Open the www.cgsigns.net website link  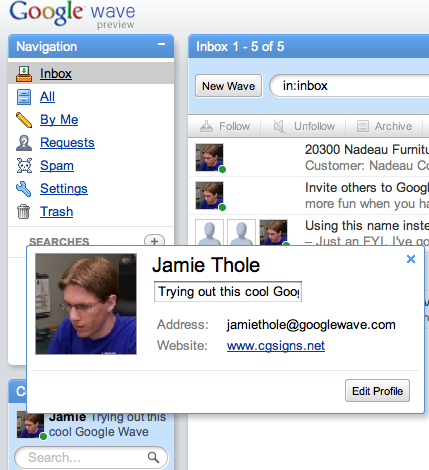click(276, 346)
